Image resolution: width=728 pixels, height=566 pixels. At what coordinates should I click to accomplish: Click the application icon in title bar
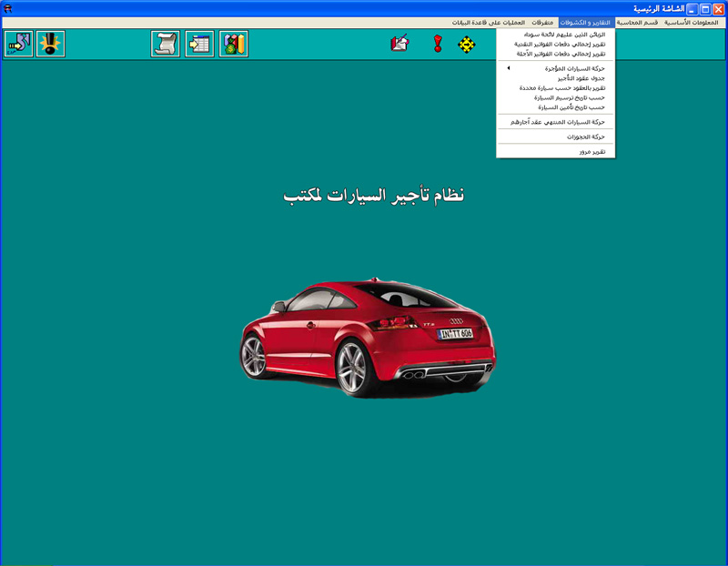8,8
